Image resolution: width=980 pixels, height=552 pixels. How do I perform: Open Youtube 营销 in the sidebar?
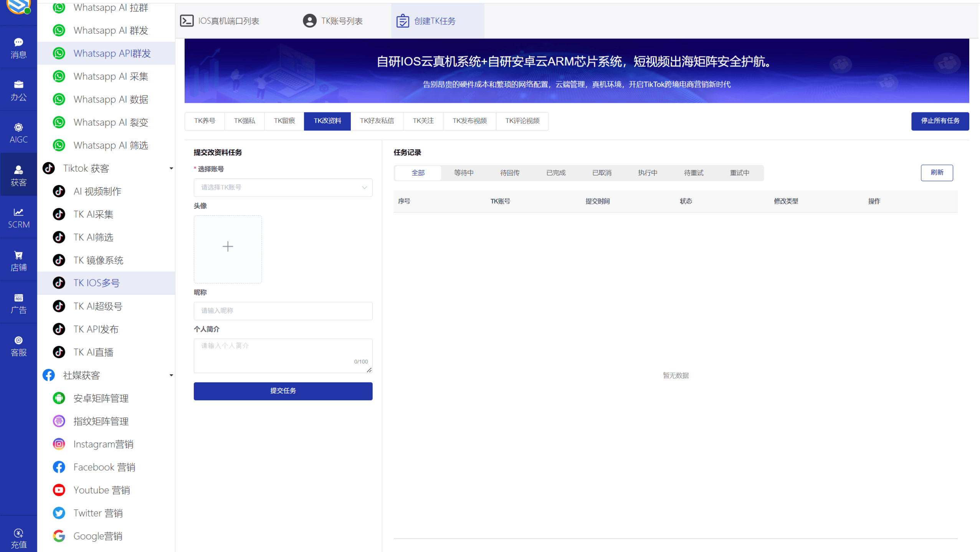(x=101, y=490)
